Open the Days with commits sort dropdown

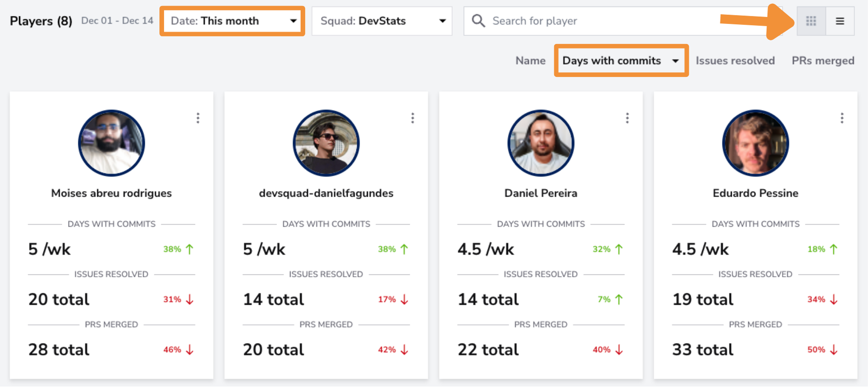[621, 60]
